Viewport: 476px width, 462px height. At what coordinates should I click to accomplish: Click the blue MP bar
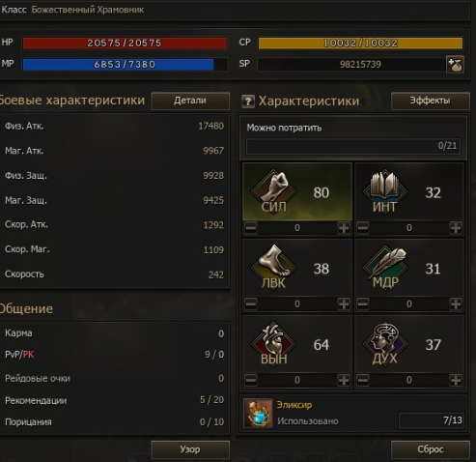tap(125, 65)
